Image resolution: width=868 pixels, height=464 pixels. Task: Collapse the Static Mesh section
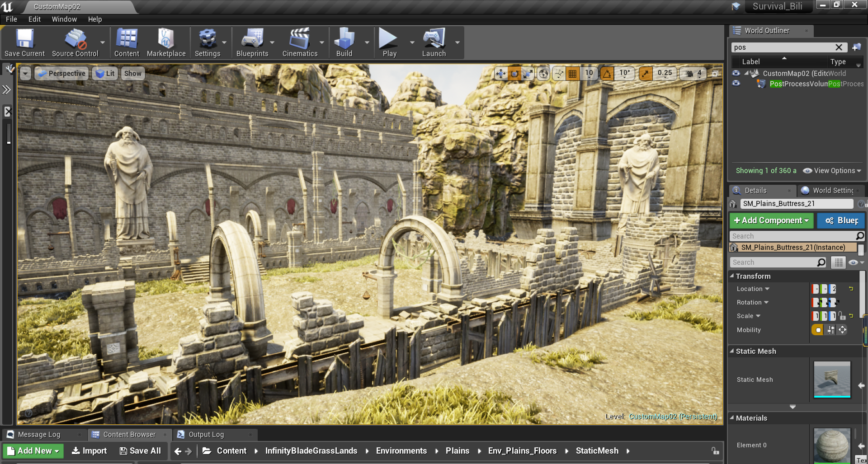pyautogui.click(x=732, y=351)
